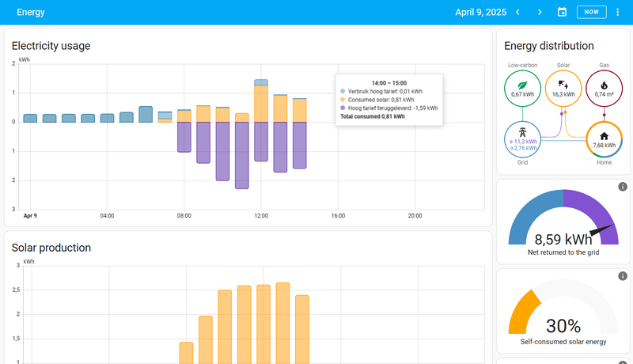
Task: Click the Solar production card heading
Action: coord(51,248)
